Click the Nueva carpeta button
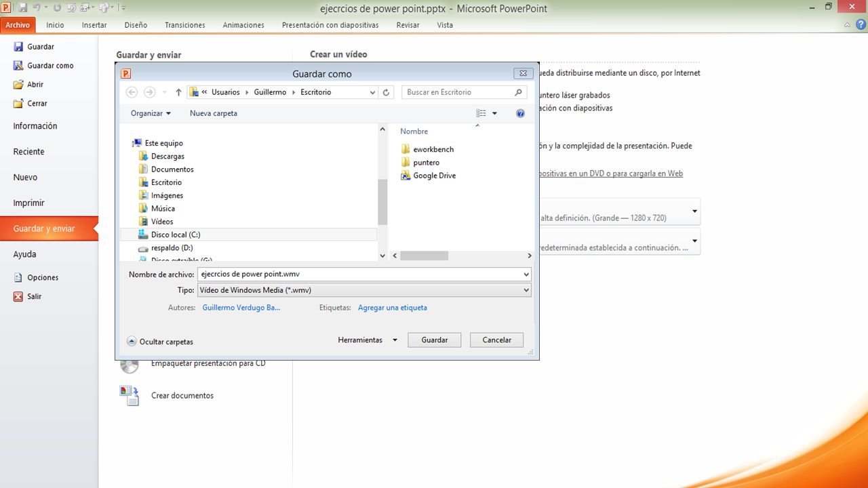 (x=214, y=113)
